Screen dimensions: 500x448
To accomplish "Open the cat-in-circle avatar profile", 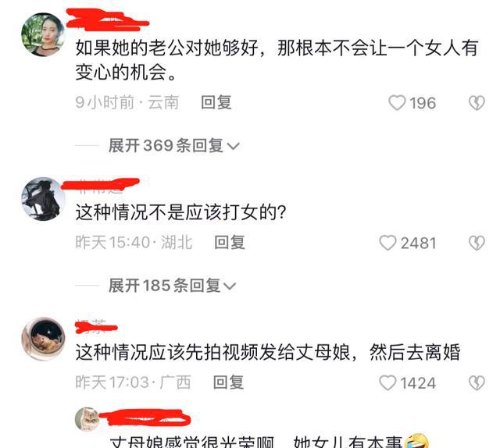I will [x=43, y=339].
